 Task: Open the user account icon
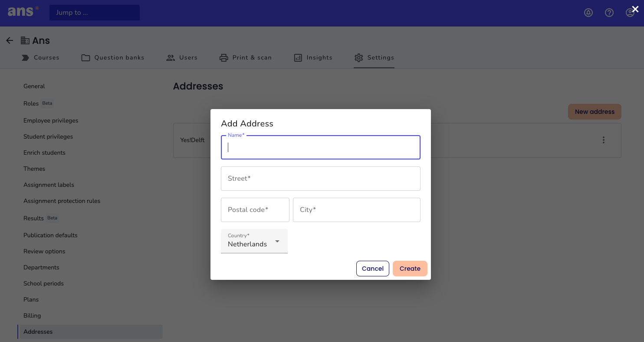(x=630, y=13)
